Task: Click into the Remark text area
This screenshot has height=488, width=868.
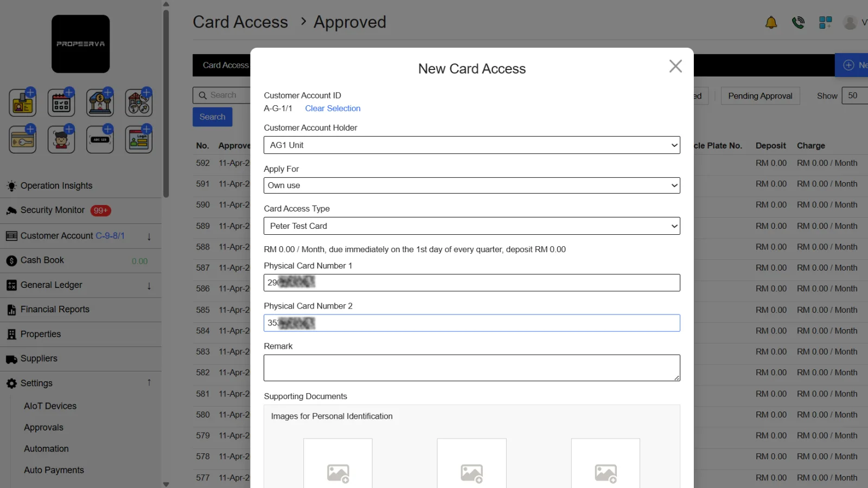Action: click(x=472, y=368)
